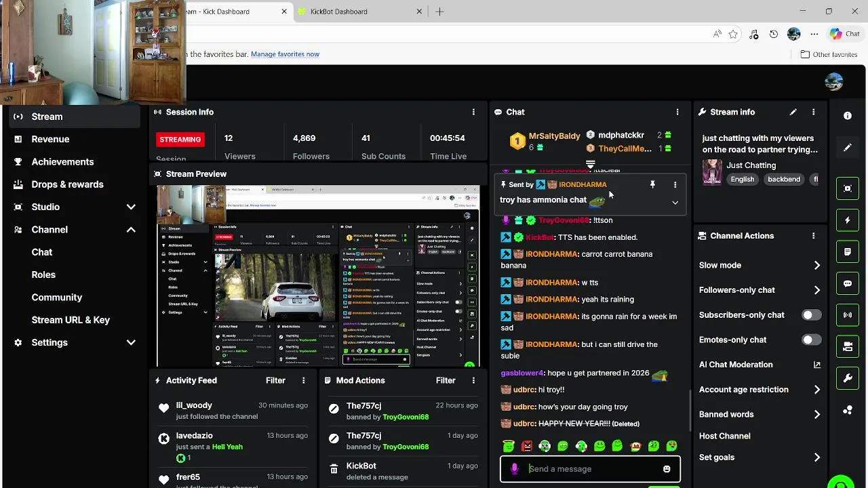
Task: Unpin the pinned message with pin icon
Action: pos(652,184)
